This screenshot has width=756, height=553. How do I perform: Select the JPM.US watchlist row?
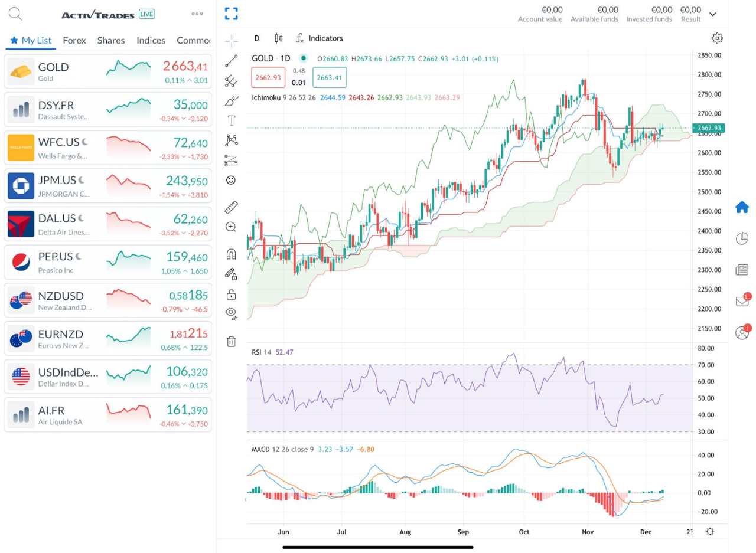[108, 186]
